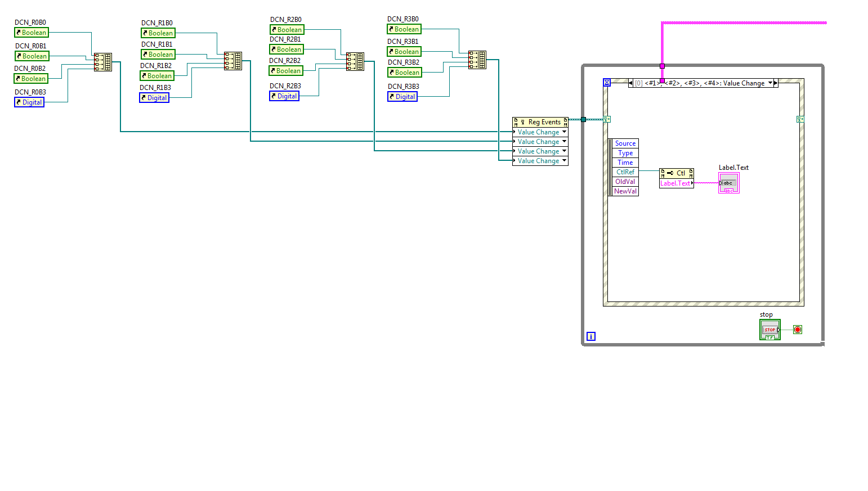Viewport: 868px width, 491px height.
Task: Select the DCN_R2B3 Digital reference terminal
Action: pyautogui.click(x=284, y=96)
